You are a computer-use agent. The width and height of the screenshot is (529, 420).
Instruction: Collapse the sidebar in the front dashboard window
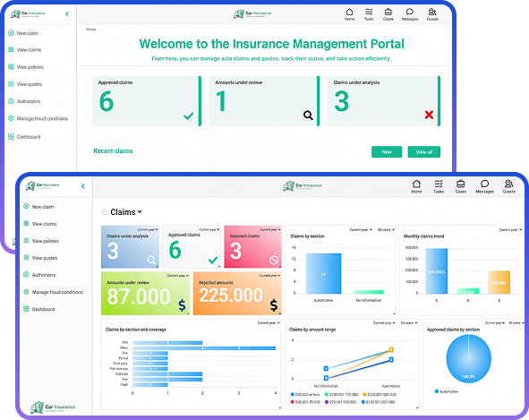83,186
